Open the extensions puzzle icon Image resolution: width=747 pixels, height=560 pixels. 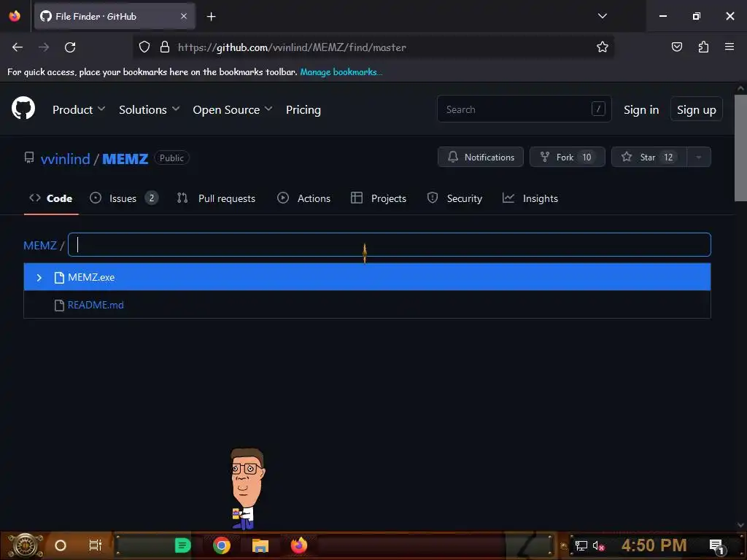(x=703, y=47)
